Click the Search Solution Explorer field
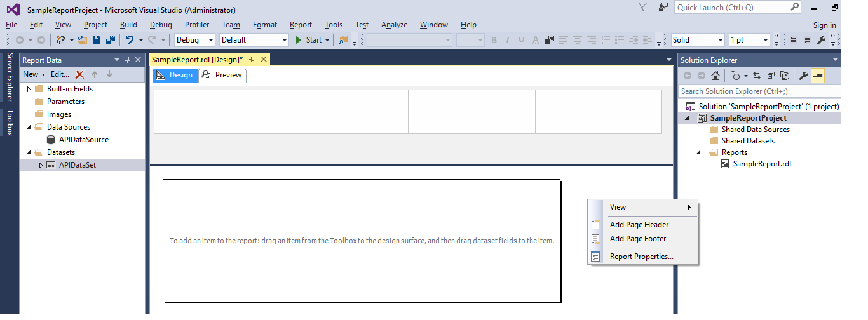The image size is (868, 320). pyautogui.click(x=760, y=91)
